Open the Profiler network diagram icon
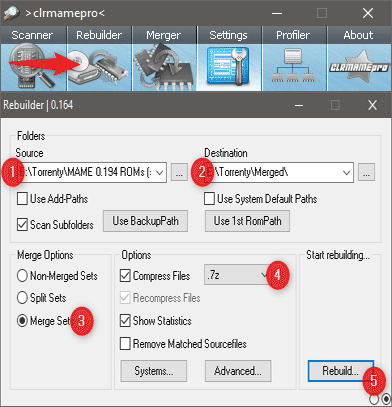This screenshot has width=392, height=407. pos(294,68)
